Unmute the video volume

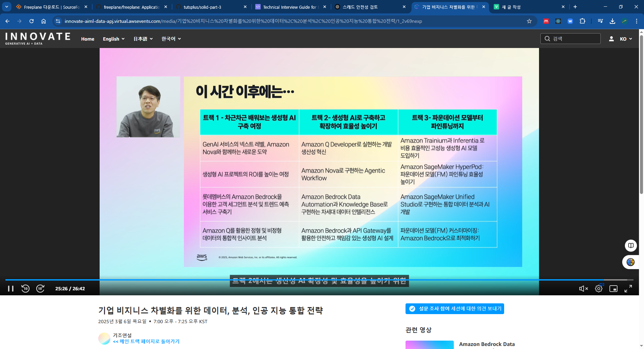(583, 289)
